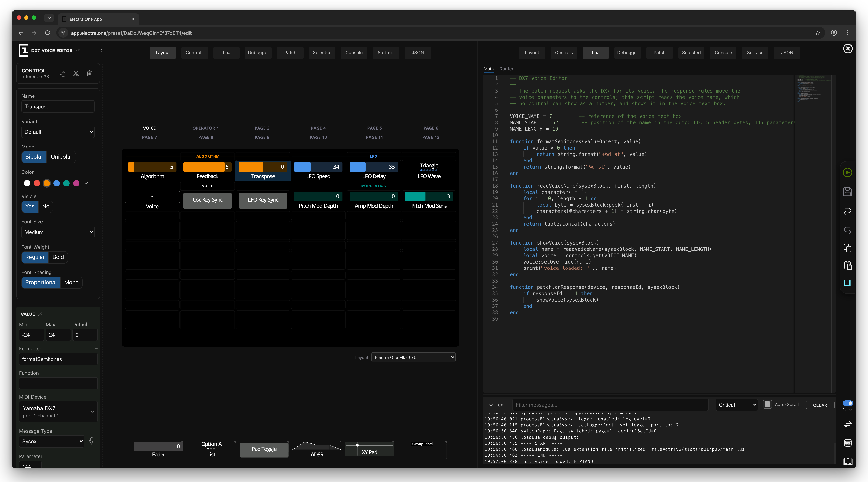Select the ADSR control template

pos(317,449)
